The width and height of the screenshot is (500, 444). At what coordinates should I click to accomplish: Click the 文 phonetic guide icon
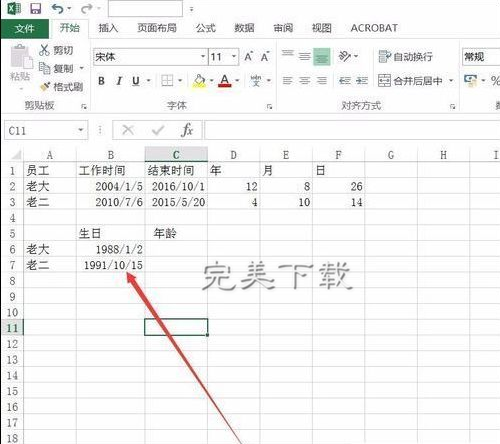point(256,81)
